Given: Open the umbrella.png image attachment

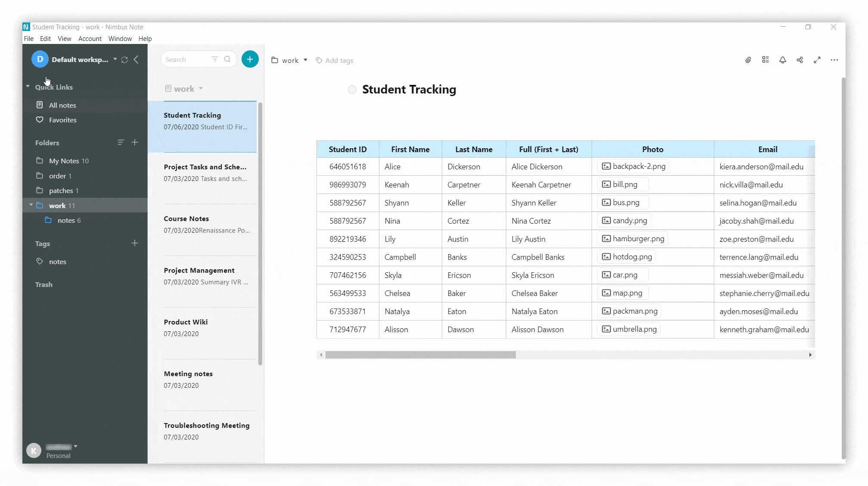Looking at the screenshot, I should coord(629,329).
